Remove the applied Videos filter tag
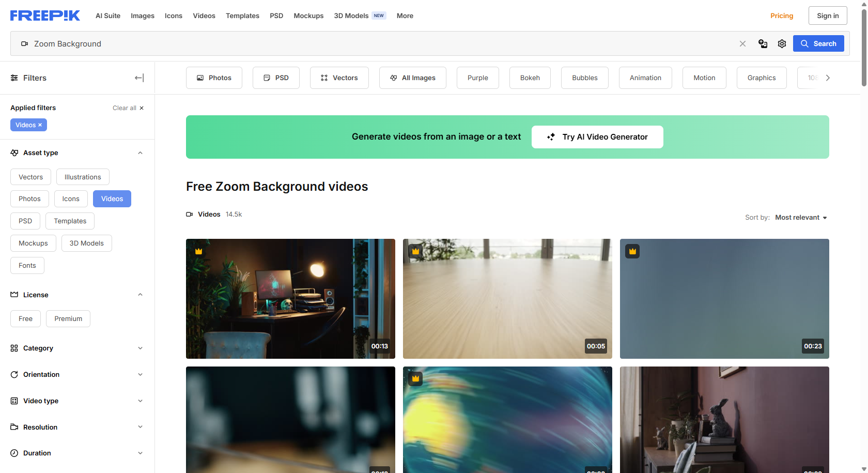The height and width of the screenshot is (473, 868). pyautogui.click(x=40, y=125)
